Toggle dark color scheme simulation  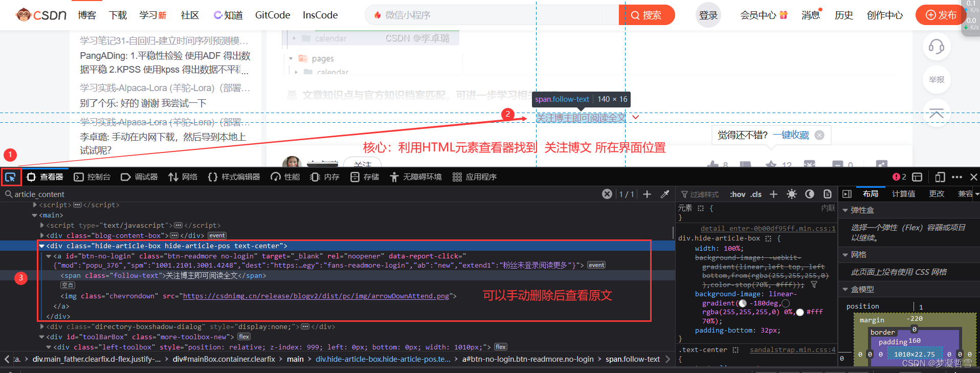tap(810, 194)
